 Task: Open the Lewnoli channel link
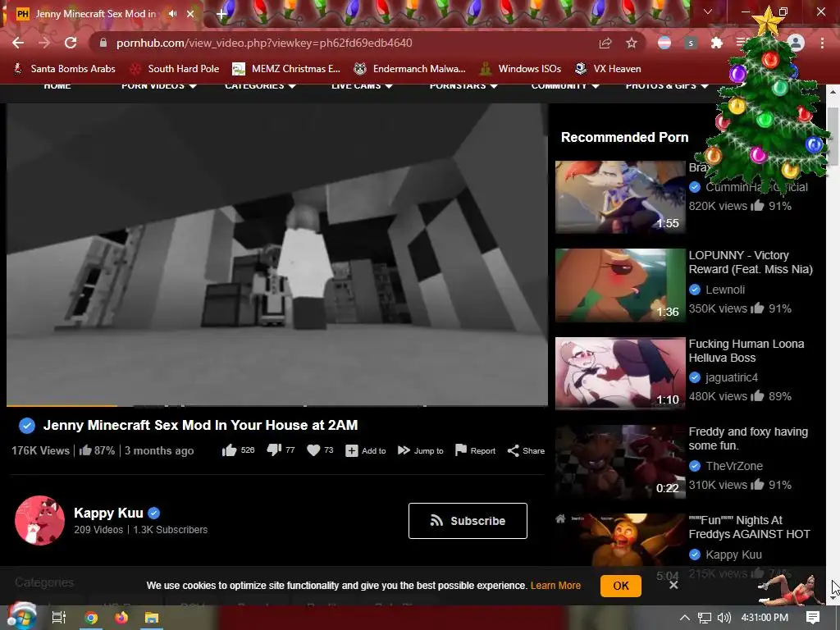(x=725, y=290)
